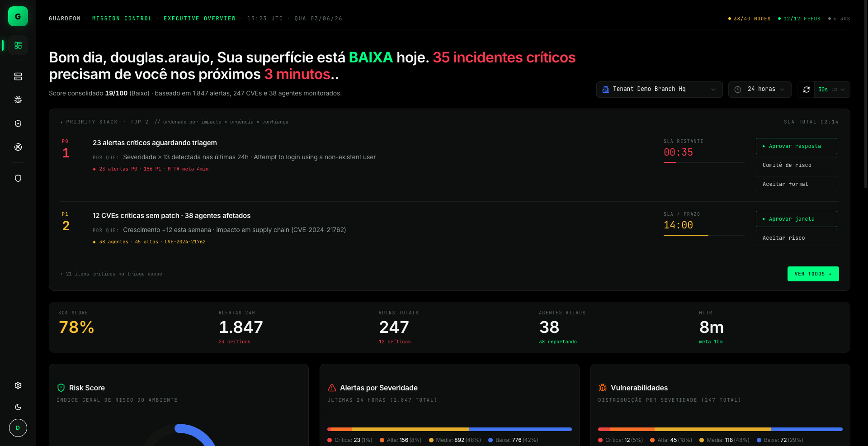Screen dimensions: 868x446
Task: Click Aceitar formal button
Action: pyautogui.click(x=796, y=184)
